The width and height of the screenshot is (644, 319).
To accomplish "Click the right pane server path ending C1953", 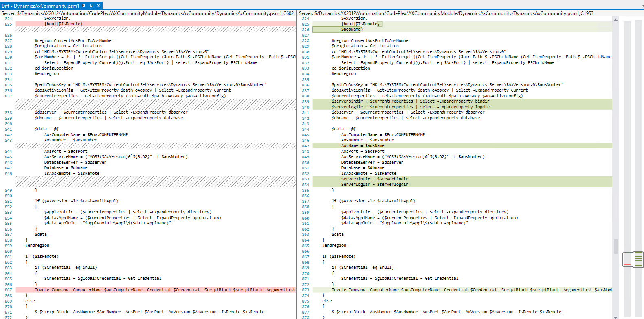I will click(446, 13).
